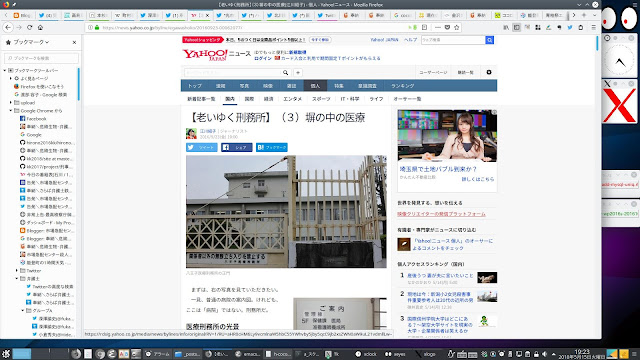Show tabs to the right with arrow
Image resolution: width=640 pixels, height=360 pixels.
click(574, 15)
